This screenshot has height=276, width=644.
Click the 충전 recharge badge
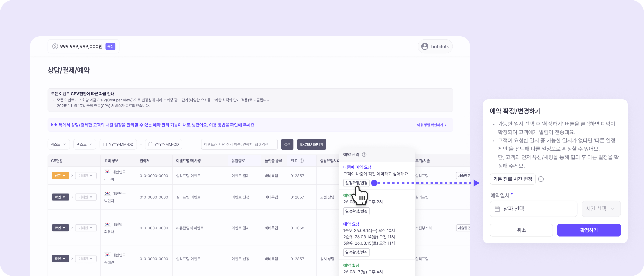(x=110, y=46)
